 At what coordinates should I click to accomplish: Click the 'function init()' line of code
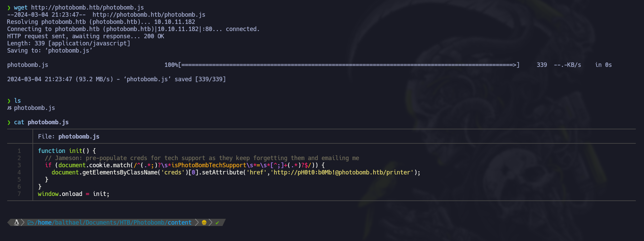click(67, 151)
